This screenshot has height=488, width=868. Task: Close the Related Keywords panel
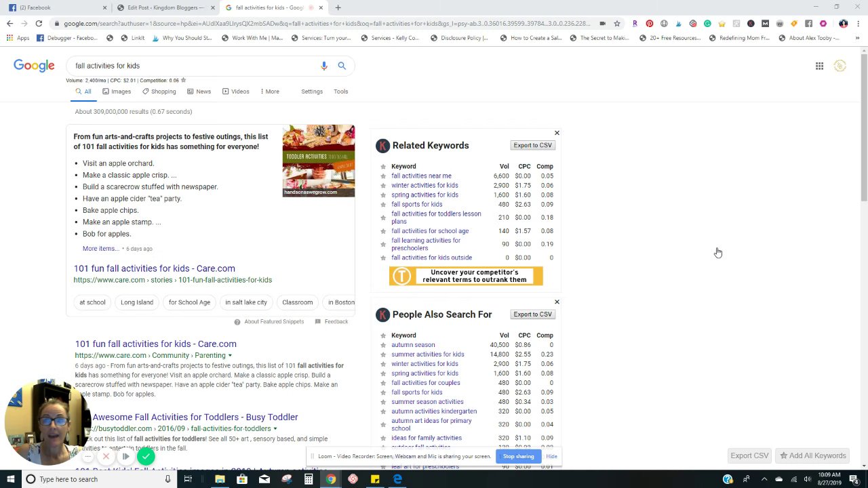pyautogui.click(x=557, y=133)
